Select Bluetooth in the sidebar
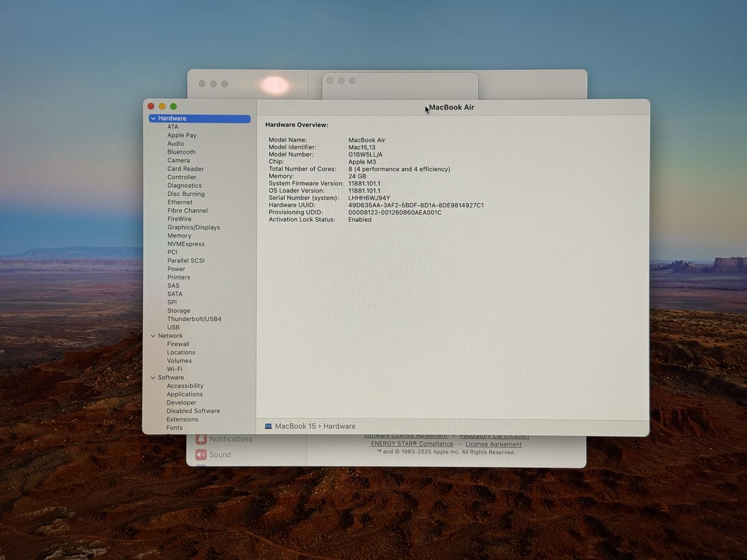747x560 pixels. coord(181,152)
